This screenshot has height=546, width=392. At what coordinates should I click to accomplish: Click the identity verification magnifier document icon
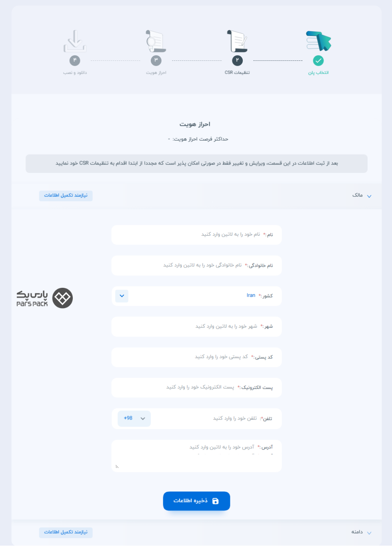point(156,41)
